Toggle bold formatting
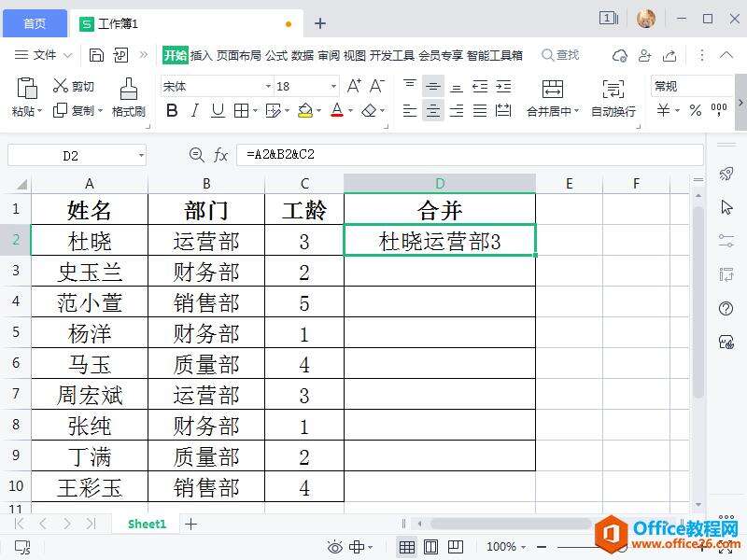 point(171,111)
